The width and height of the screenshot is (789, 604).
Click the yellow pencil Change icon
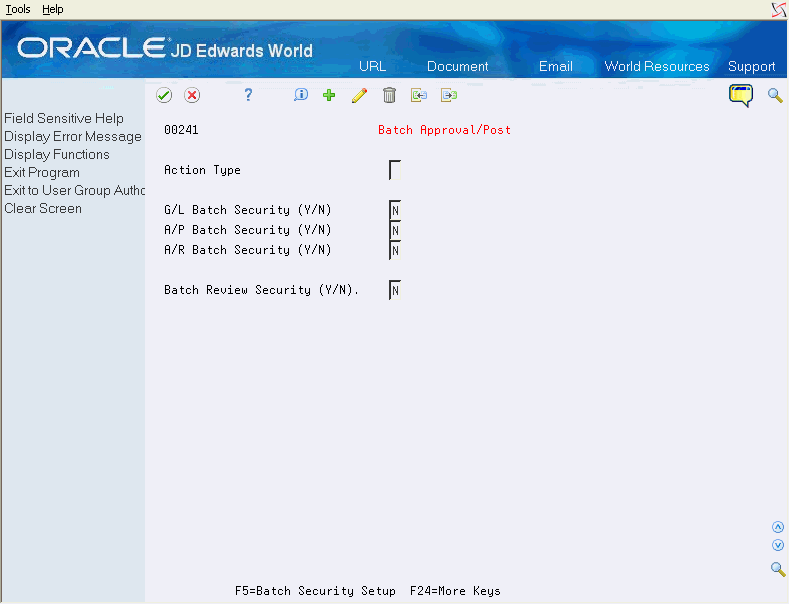(359, 95)
